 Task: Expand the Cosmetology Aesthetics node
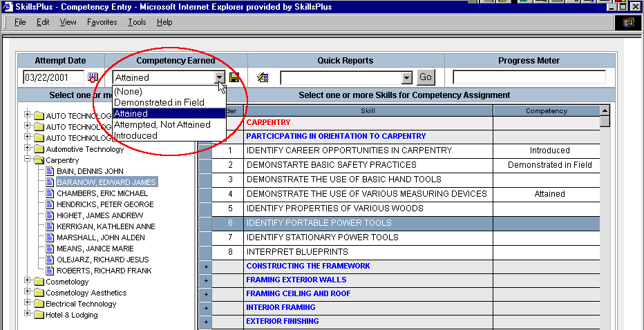pos(28,291)
